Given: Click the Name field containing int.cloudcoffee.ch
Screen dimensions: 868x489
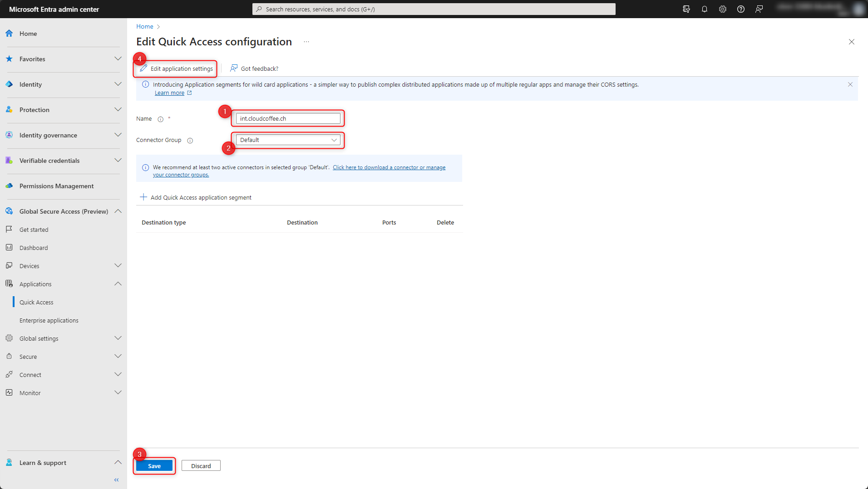Looking at the screenshot, I should coord(288,118).
